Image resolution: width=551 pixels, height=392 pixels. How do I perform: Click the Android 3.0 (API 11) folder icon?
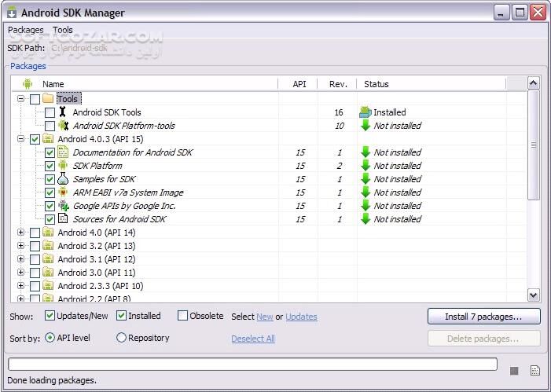pyautogui.click(x=48, y=273)
